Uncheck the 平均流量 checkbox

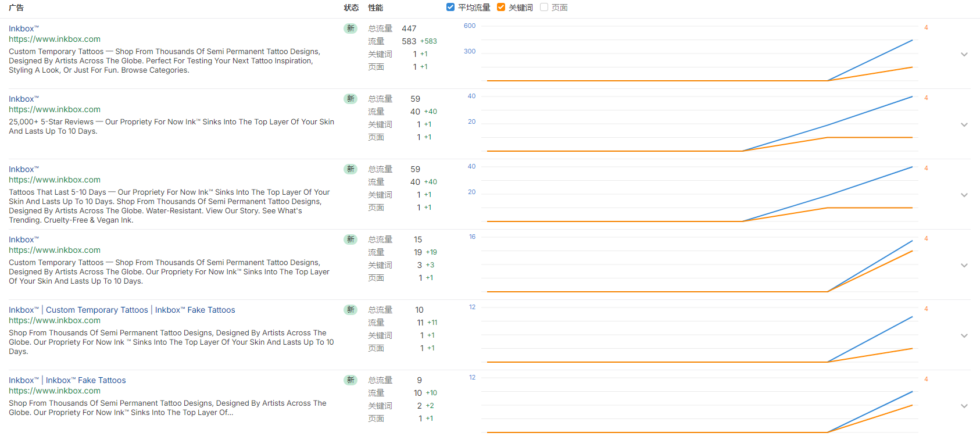click(450, 8)
